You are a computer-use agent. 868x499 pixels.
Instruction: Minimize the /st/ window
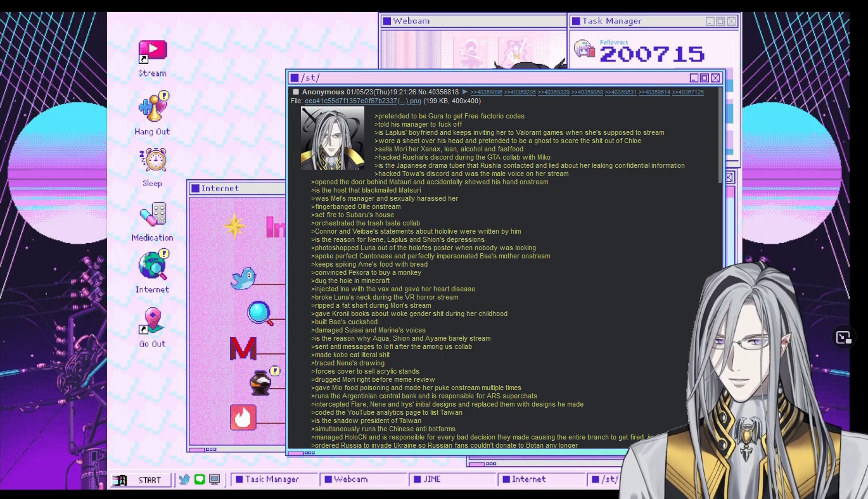pyautogui.click(x=694, y=78)
